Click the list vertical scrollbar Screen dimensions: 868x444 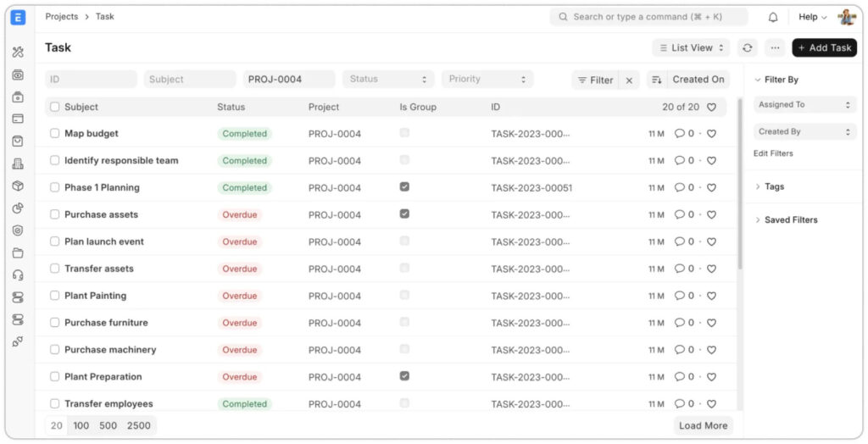(740, 185)
